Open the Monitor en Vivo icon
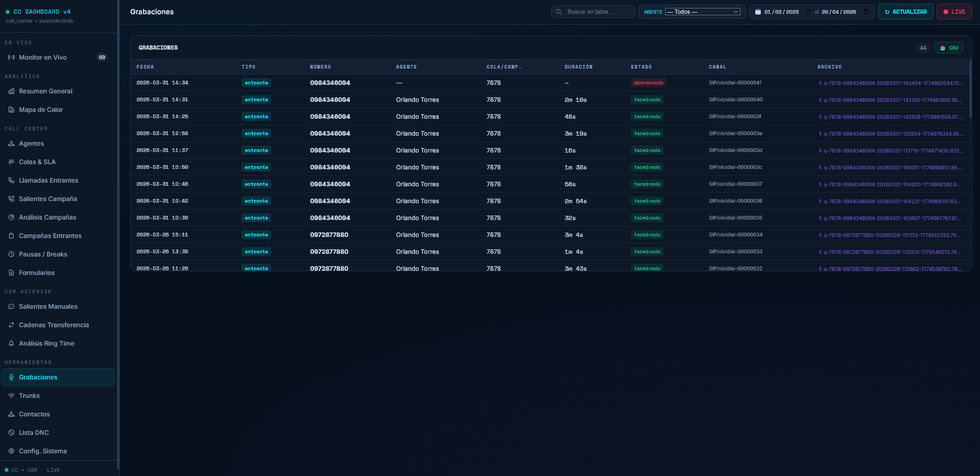Viewport: 980px width, 476px height. click(x=11, y=58)
